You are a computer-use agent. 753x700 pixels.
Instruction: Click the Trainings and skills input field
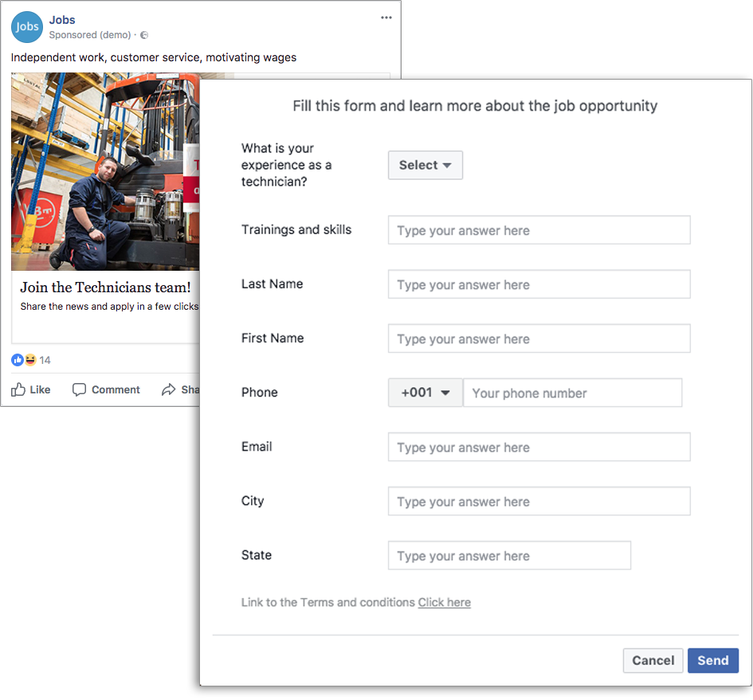[x=539, y=230]
